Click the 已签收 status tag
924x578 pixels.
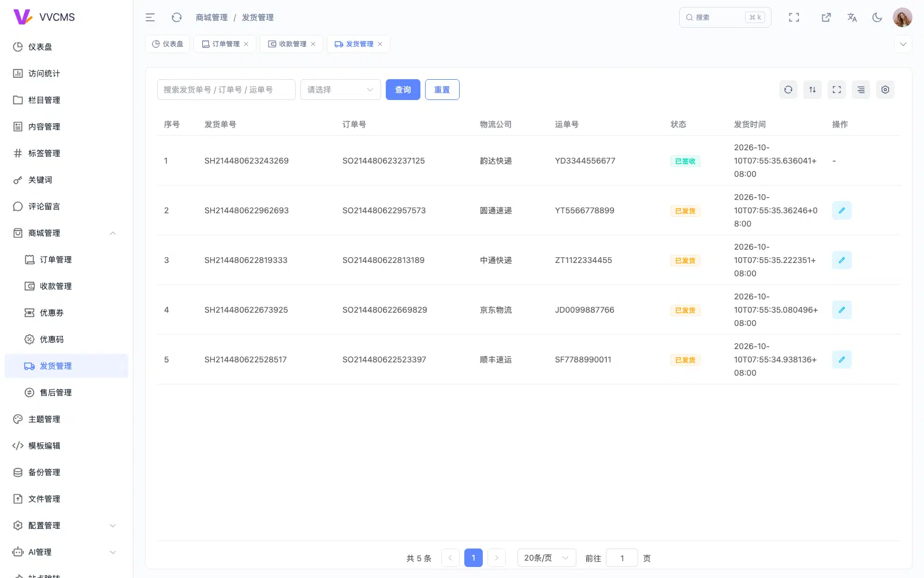[x=685, y=161]
